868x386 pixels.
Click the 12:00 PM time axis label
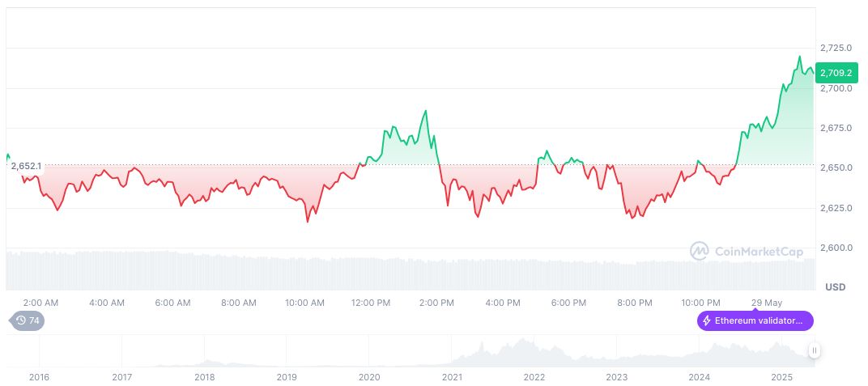[x=370, y=303]
